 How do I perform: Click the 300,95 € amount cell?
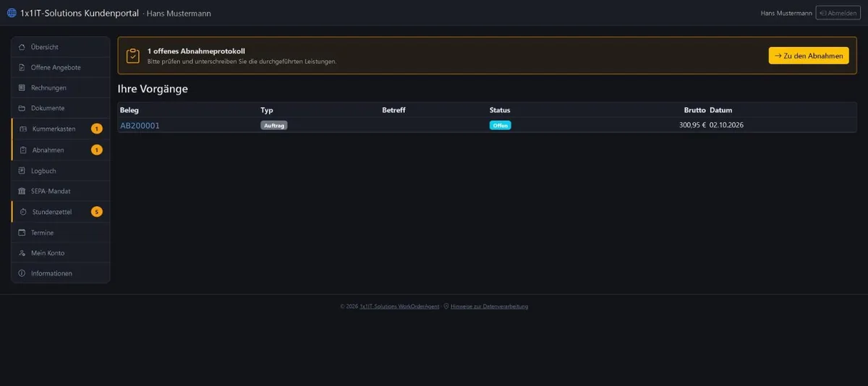[692, 125]
